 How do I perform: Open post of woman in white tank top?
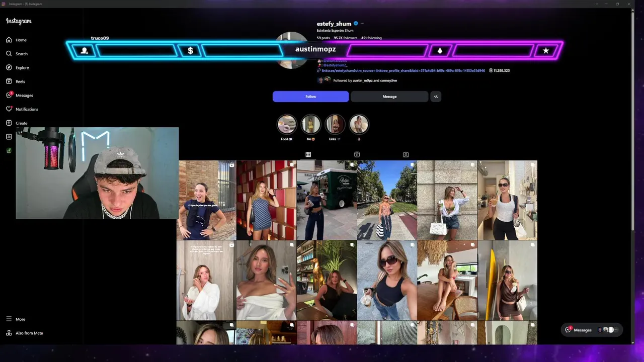point(507,200)
